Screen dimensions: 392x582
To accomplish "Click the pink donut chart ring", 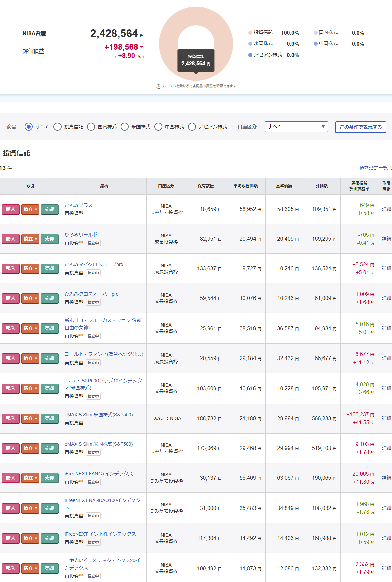I will click(x=168, y=44).
